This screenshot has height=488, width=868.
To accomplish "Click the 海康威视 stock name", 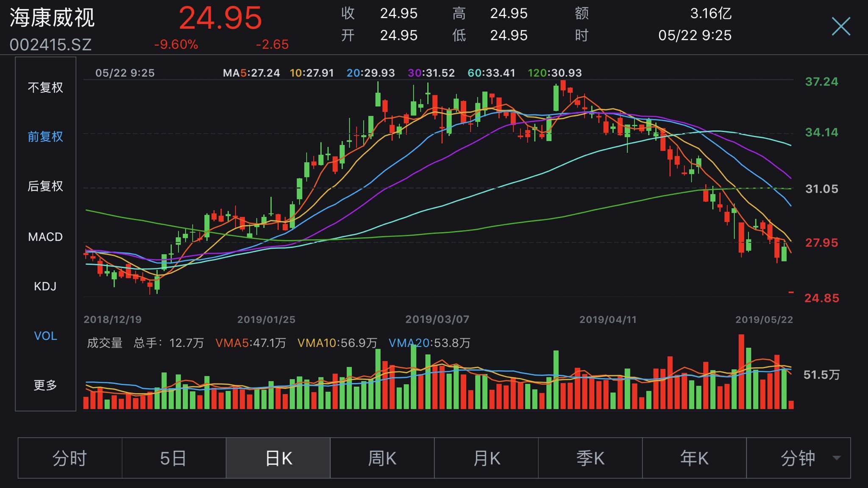I will tap(52, 18).
